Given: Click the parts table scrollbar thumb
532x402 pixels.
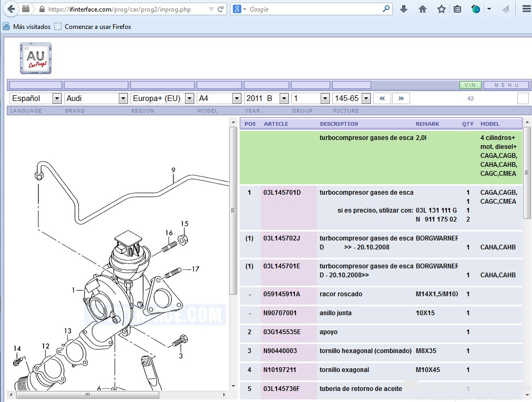Looking at the screenshot, I should pos(527,173).
